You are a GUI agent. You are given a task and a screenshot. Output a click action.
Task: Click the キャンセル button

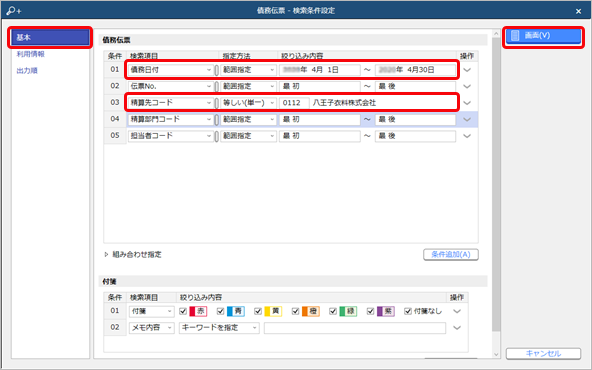point(543,353)
